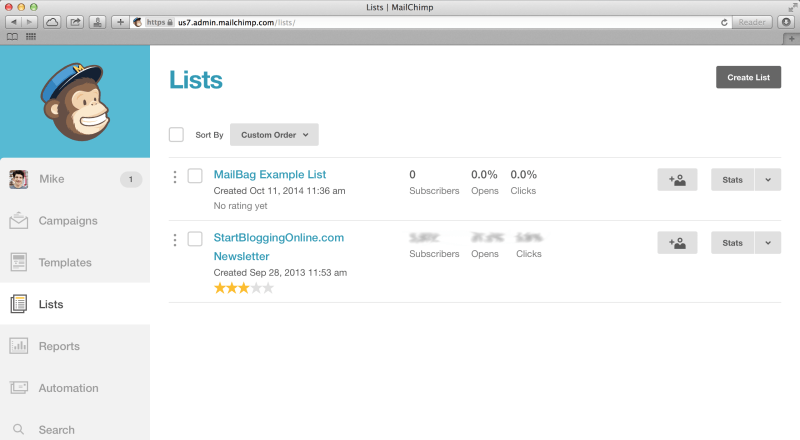This screenshot has width=800, height=440.
Task: Click the Share toolbar button
Action: click(x=75, y=22)
